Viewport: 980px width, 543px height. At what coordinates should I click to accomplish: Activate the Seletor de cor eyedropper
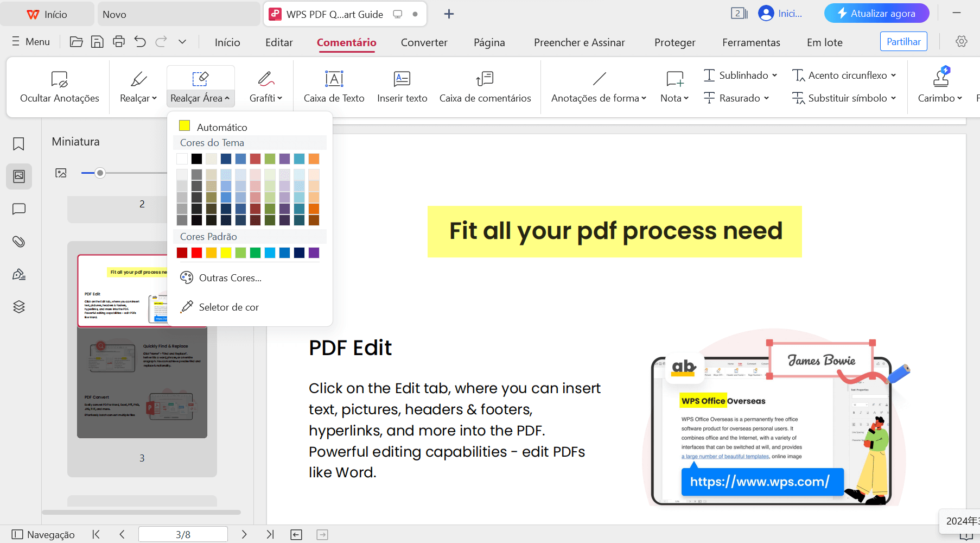(x=229, y=307)
